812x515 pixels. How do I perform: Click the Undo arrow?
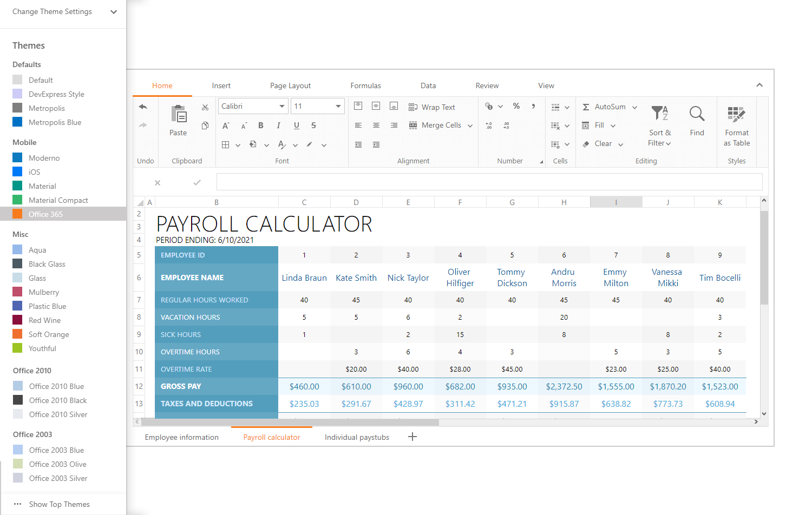(143, 107)
